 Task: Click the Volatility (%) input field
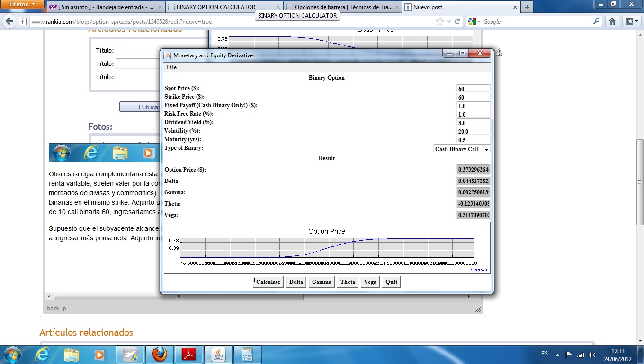473,131
